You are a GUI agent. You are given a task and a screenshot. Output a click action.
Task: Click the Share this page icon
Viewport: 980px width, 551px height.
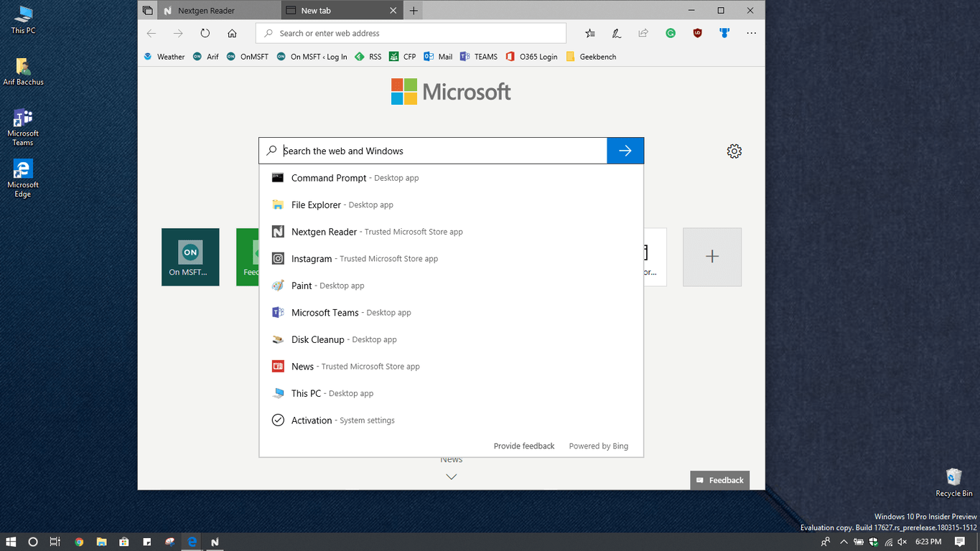coord(643,33)
